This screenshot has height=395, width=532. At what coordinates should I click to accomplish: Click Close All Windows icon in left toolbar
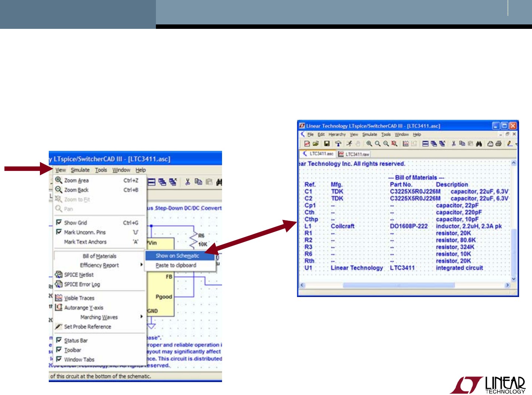[x=173, y=182]
